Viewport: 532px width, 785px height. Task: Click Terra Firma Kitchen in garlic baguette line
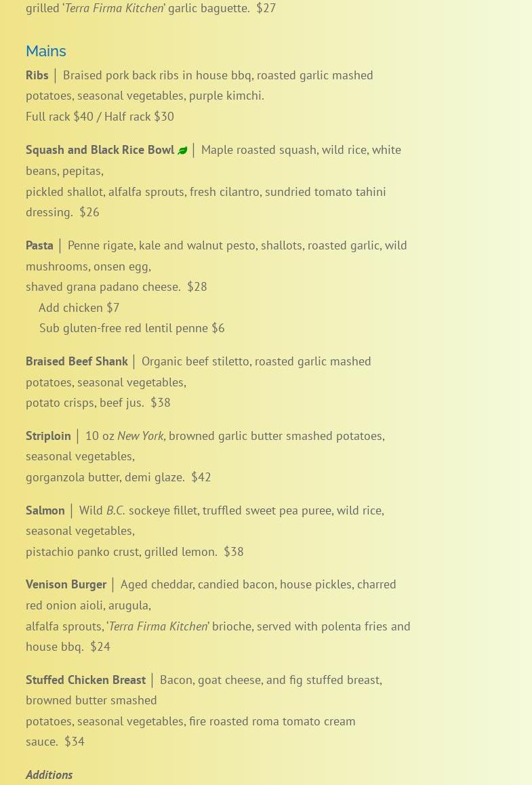pos(114,8)
